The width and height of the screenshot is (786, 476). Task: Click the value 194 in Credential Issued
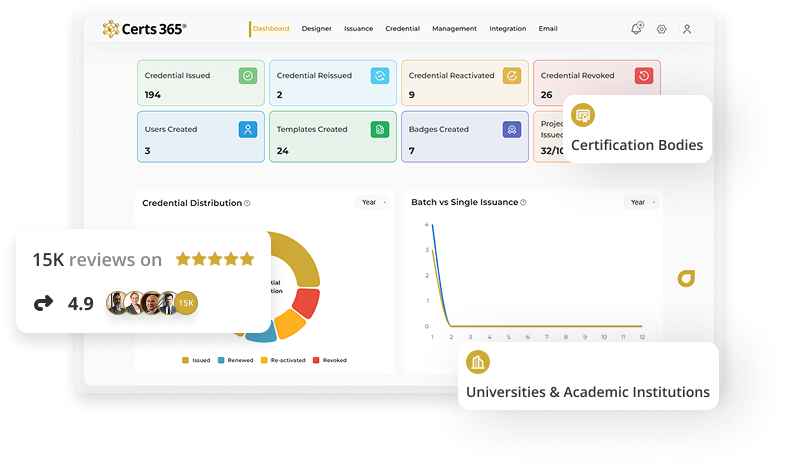152,95
